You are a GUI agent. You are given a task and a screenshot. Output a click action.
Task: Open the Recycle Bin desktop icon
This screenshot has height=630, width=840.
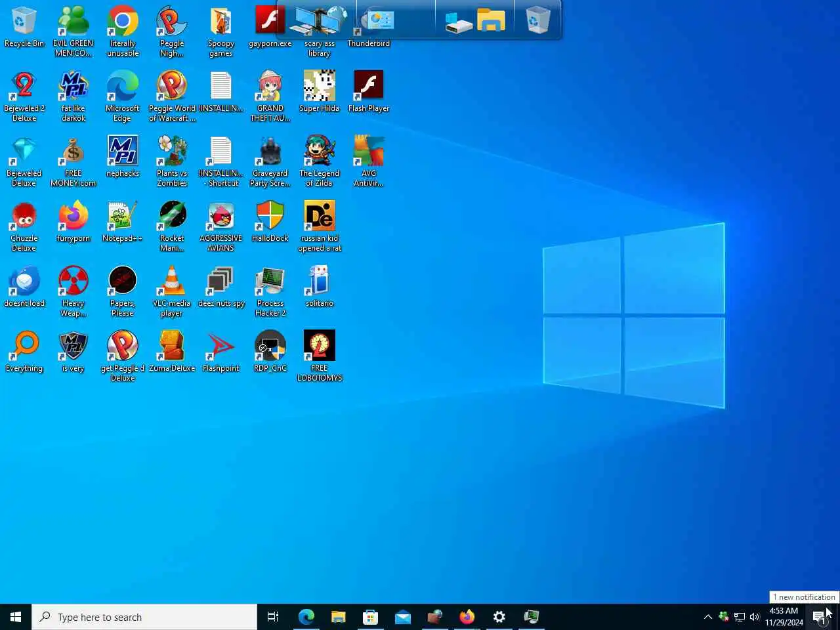[x=24, y=28]
